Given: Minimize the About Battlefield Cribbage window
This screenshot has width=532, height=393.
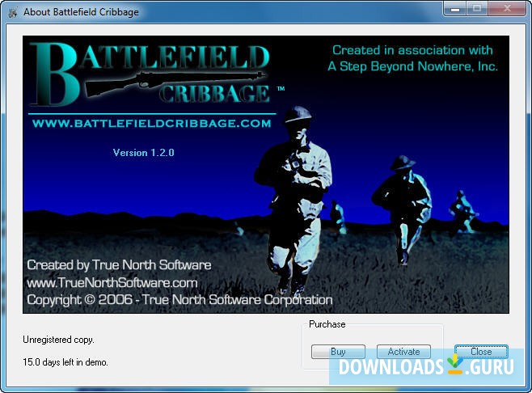Looking at the screenshot, I should pyautogui.click(x=455, y=8).
